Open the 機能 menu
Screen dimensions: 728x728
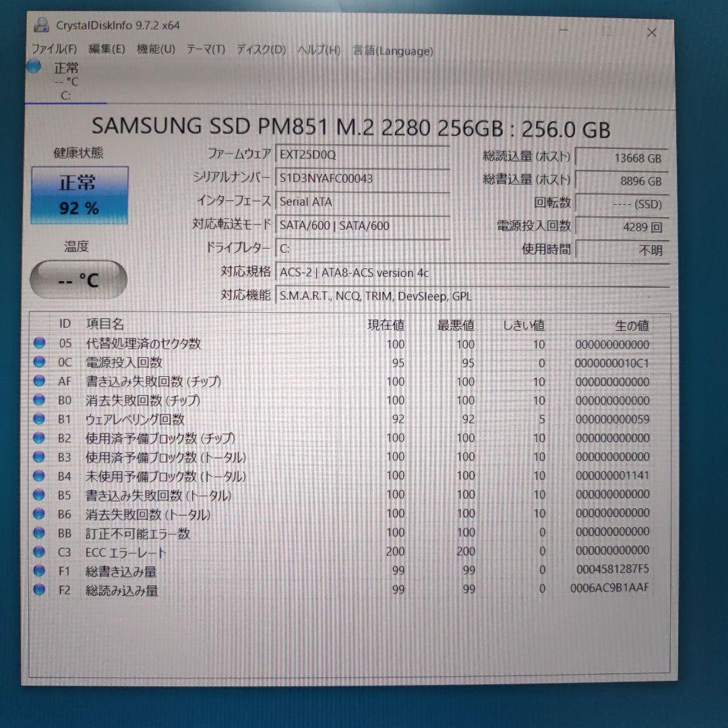[154, 50]
